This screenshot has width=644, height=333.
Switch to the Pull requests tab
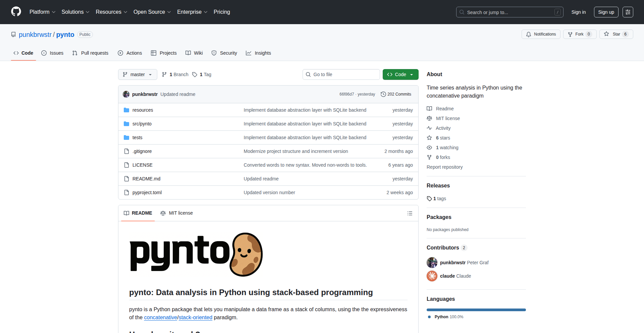(x=90, y=53)
